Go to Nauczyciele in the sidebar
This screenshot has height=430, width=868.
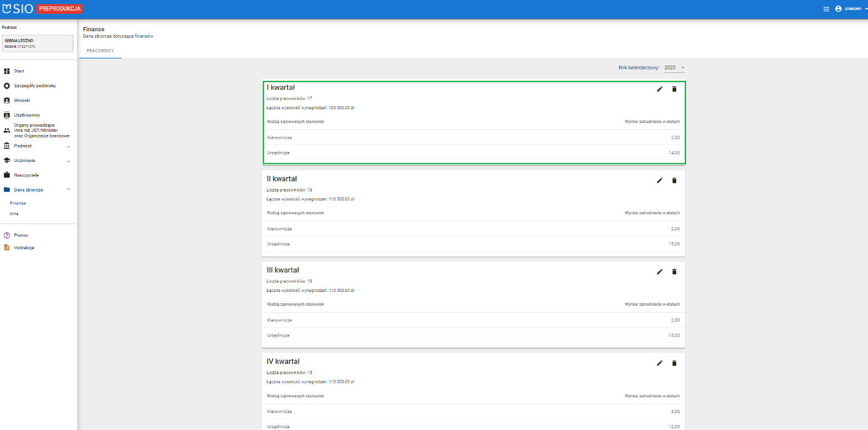click(26, 175)
